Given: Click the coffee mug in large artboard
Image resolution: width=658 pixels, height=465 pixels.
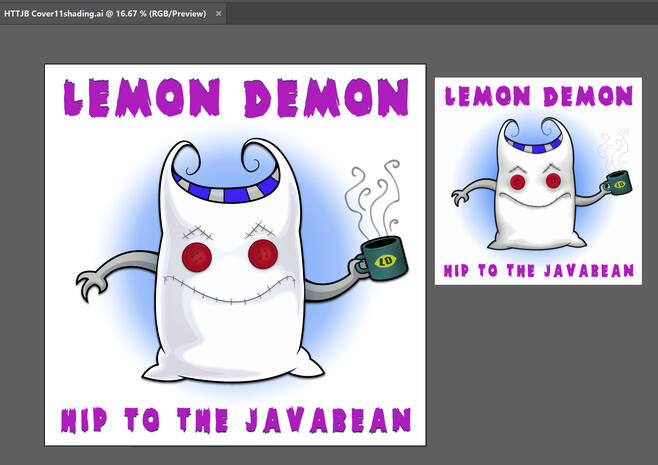Looking at the screenshot, I should [x=381, y=259].
